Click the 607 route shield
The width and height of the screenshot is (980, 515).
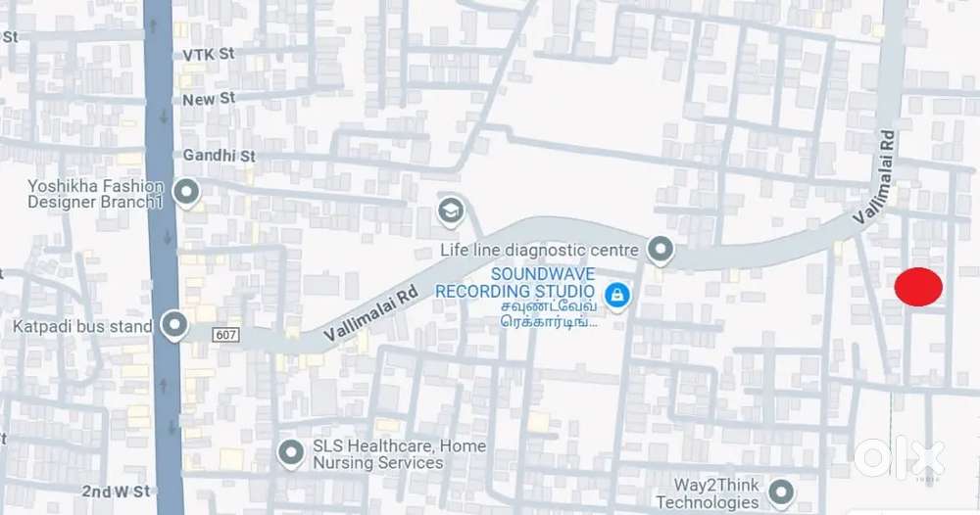225,335
